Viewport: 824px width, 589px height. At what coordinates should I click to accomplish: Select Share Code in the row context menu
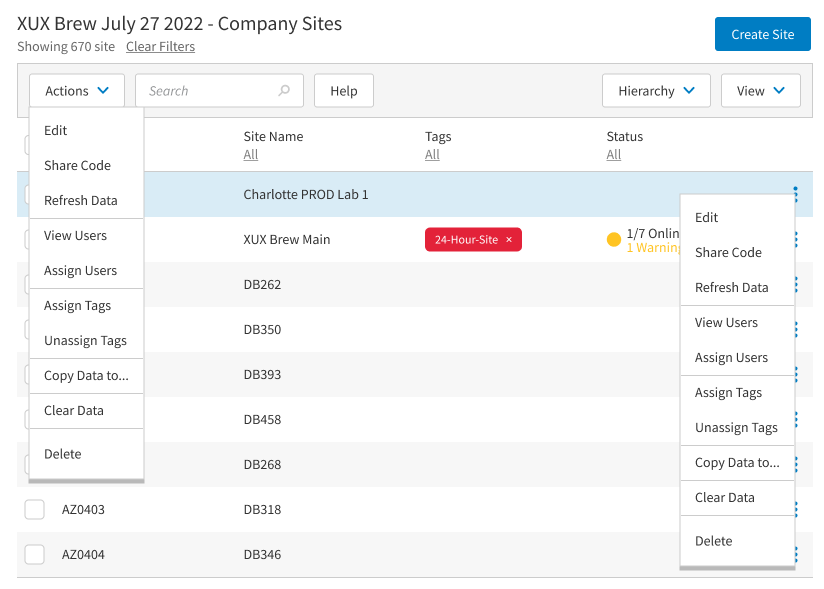[737, 253]
